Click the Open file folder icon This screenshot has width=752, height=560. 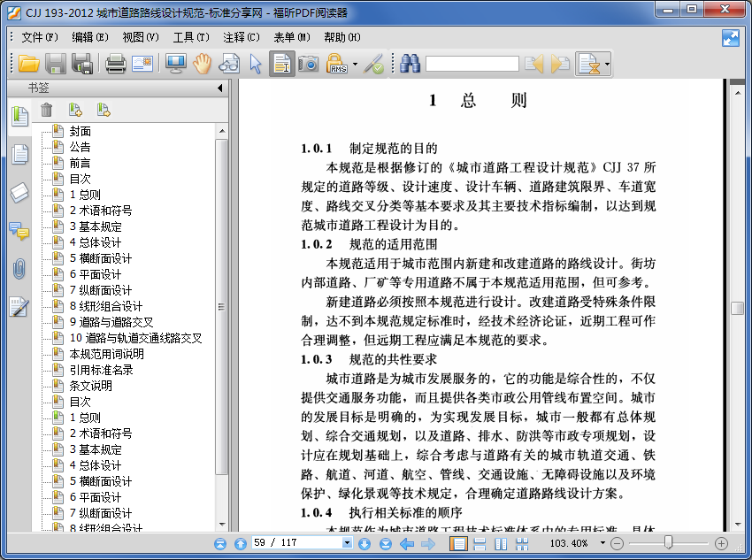coord(29,64)
